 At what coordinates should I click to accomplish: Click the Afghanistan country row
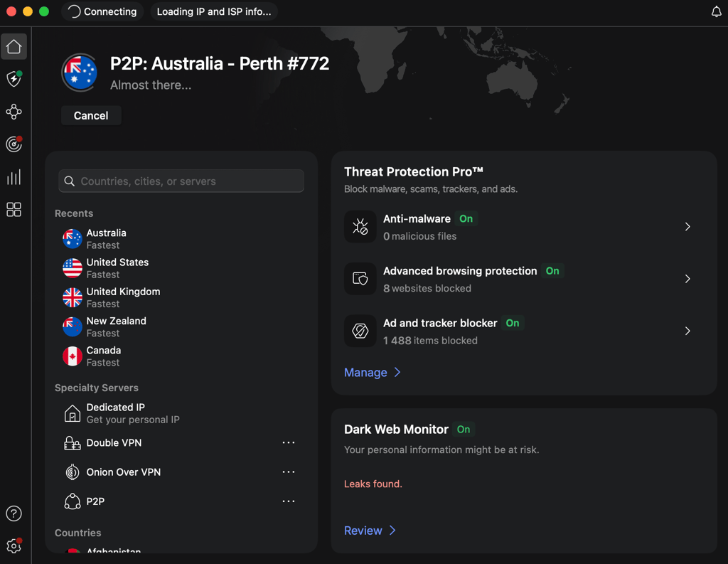pos(181,550)
